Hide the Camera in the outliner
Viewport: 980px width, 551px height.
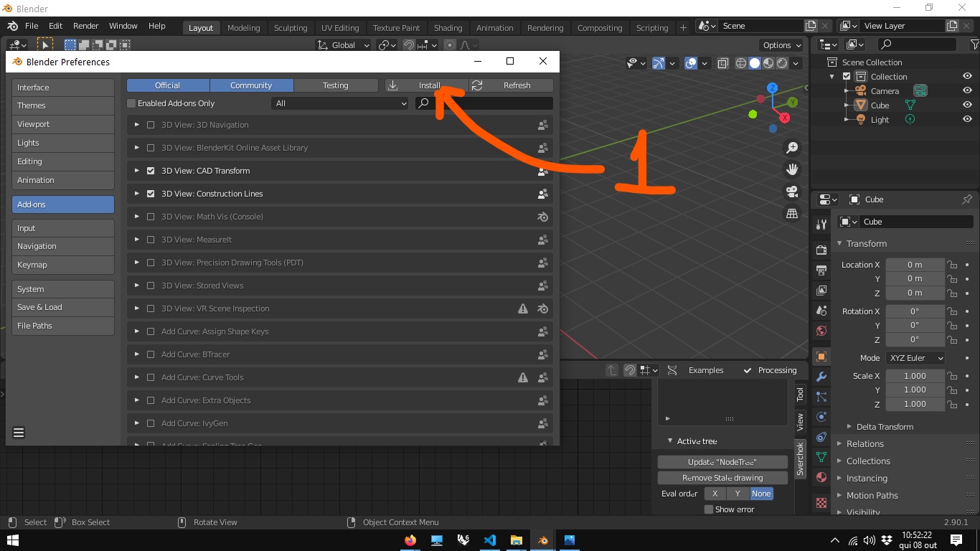click(x=967, y=91)
